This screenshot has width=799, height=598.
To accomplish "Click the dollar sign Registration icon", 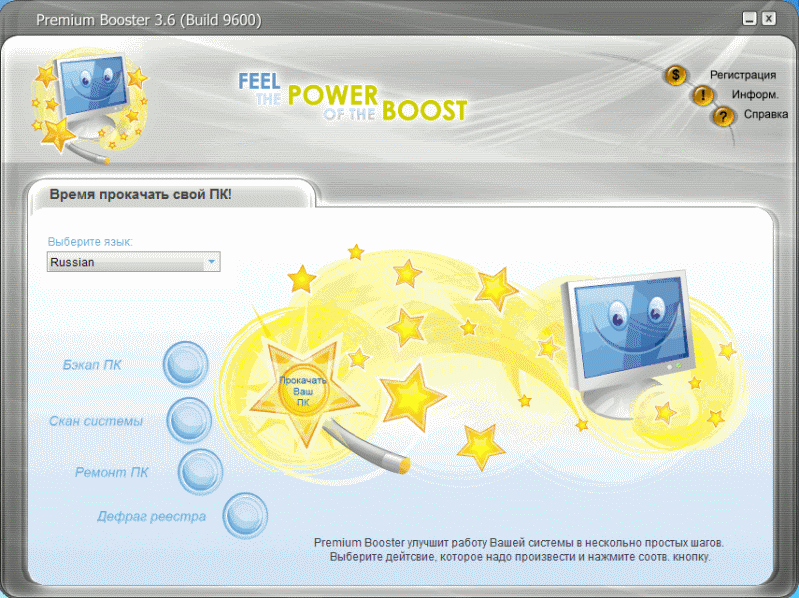I will 676,76.
